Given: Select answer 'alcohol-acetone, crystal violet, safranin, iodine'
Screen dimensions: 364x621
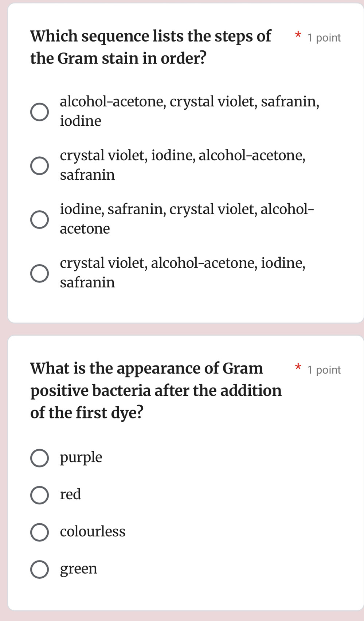Looking at the screenshot, I should (40, 111).
